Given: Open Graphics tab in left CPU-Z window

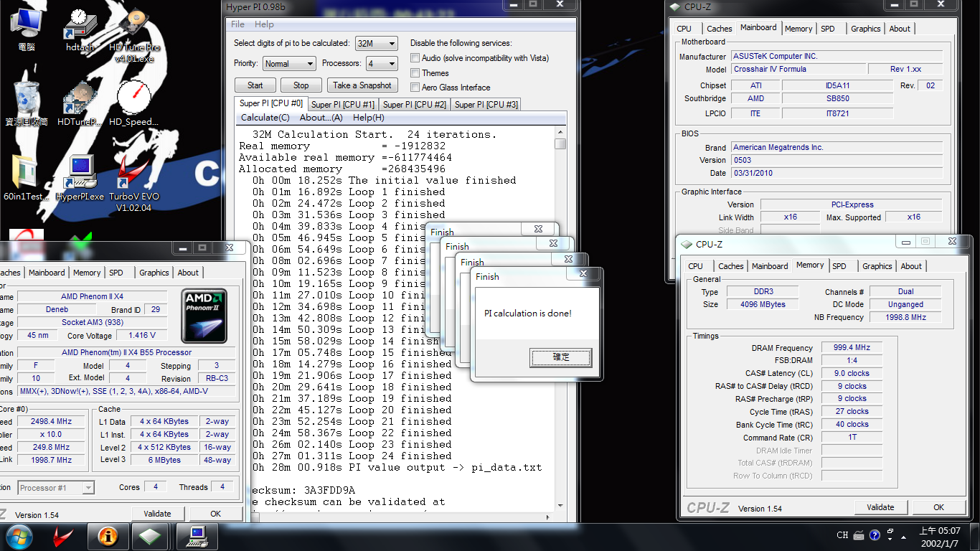Looking at the screenshot, I should pyautogui.click(x=154, y=273).
